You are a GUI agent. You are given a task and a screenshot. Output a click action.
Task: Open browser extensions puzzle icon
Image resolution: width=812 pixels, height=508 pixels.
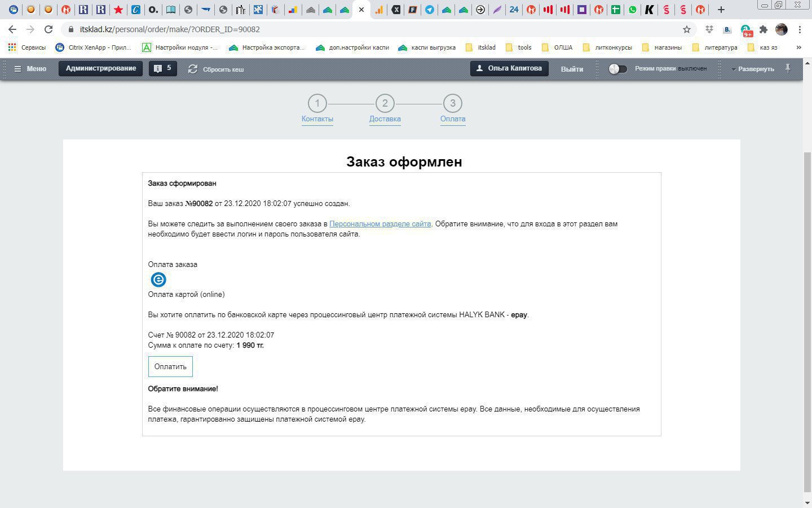pos(763,29)
